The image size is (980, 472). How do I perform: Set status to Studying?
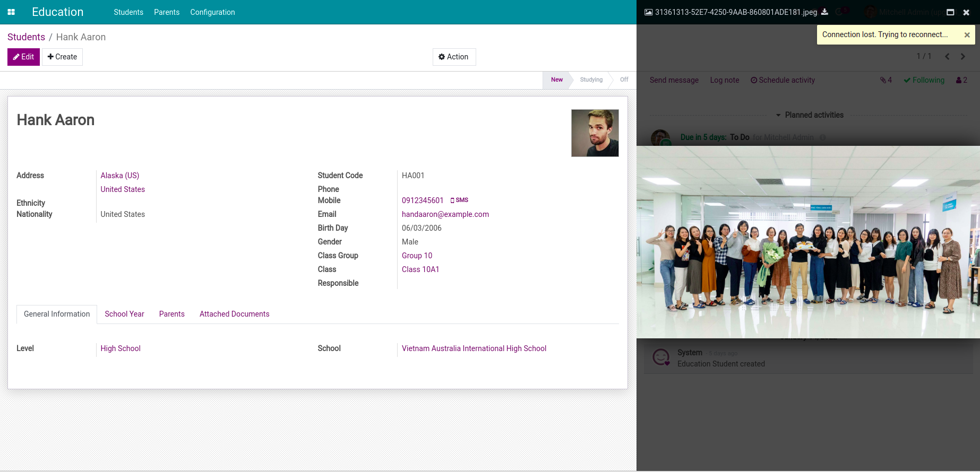pyautogui.click(x=591, y=80)
